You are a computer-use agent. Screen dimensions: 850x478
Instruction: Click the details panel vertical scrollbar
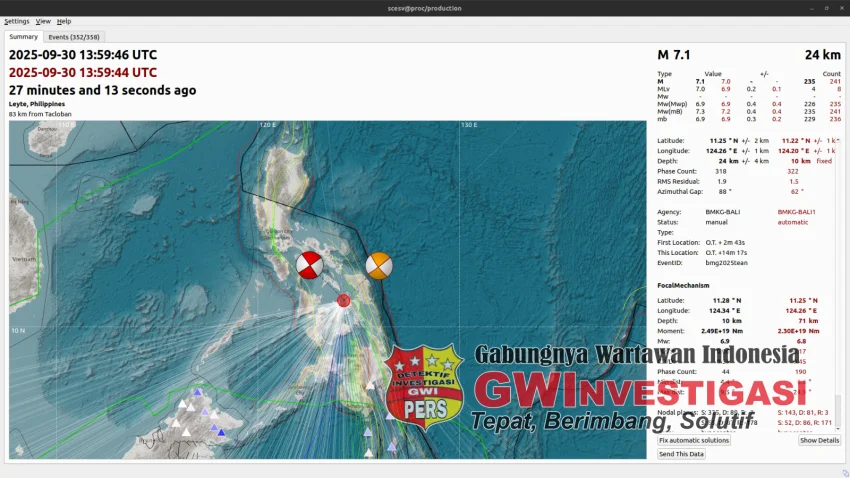click(x=838, y=408)
